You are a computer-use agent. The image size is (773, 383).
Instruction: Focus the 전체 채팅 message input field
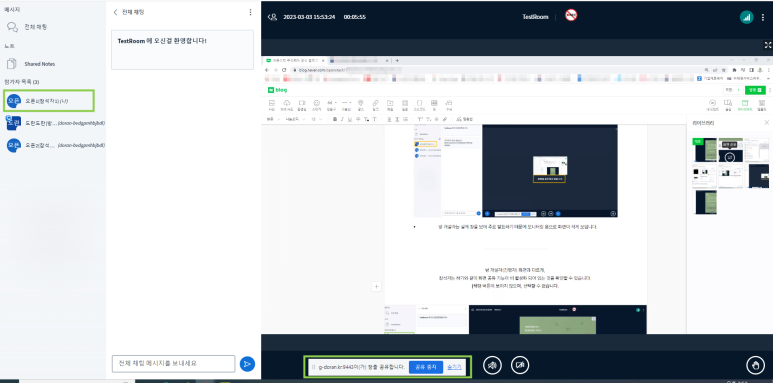point(174,364)
